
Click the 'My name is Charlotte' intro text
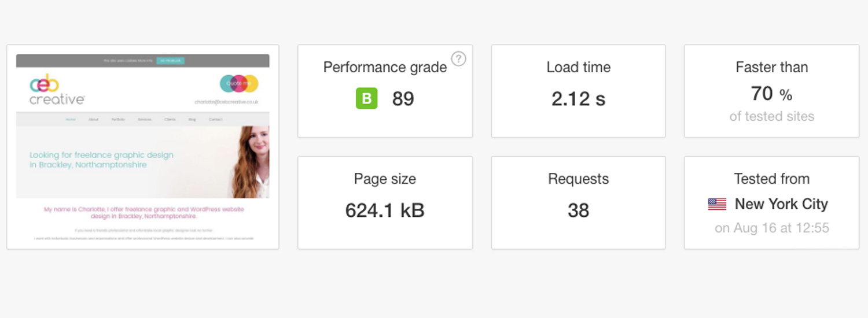[x=144, y=213]
